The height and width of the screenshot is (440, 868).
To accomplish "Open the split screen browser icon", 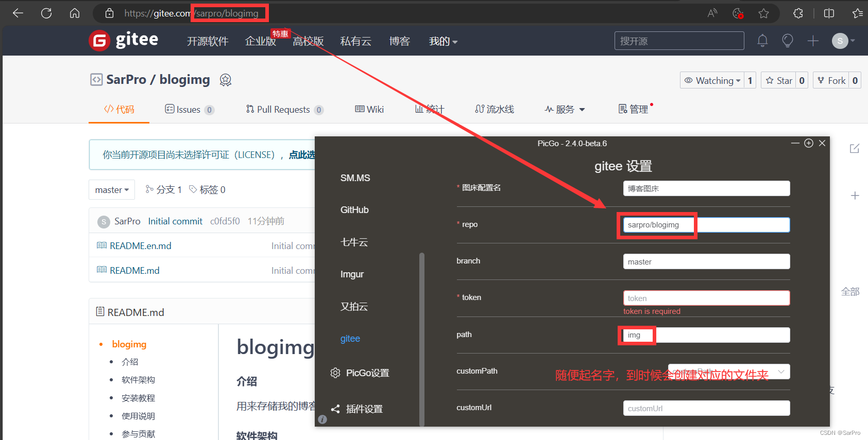I will [829, 13].
